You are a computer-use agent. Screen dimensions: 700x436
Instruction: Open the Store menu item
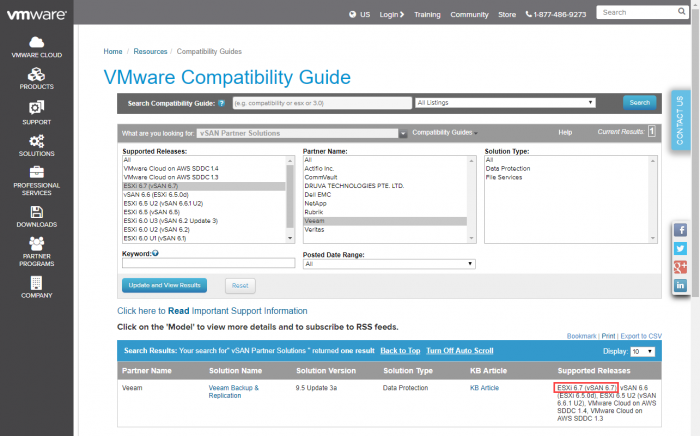tap(507, 14)
